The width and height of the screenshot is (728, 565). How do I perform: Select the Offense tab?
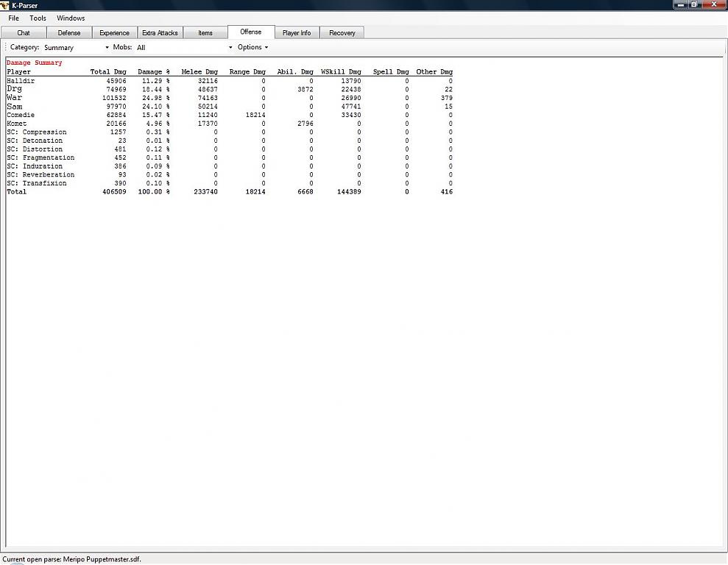point(250,32)
